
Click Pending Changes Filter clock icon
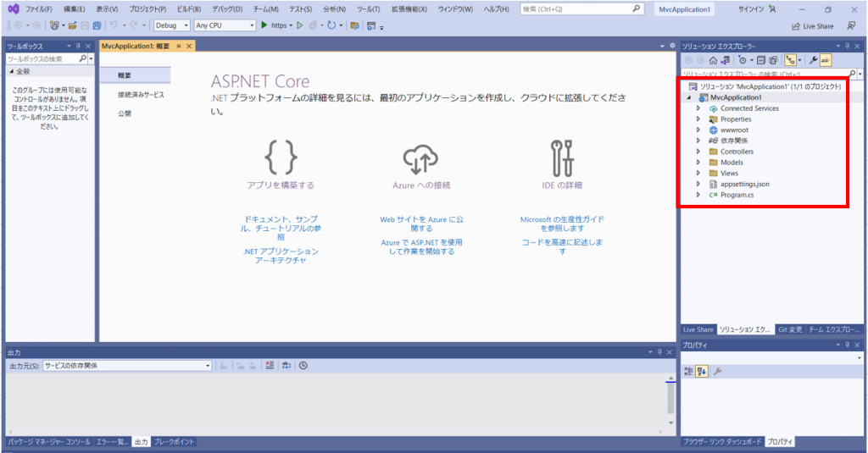coord(743,60)
